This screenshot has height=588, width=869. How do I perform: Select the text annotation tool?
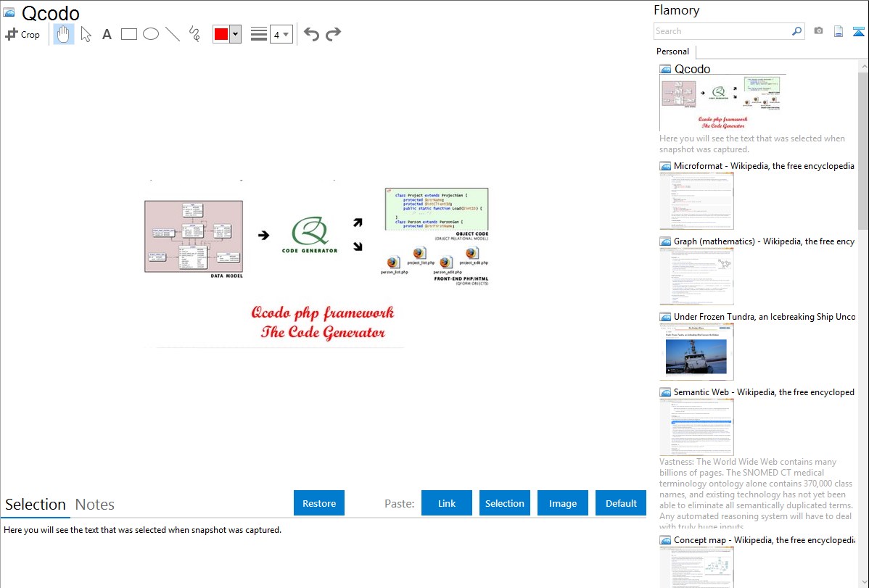point(107,34)
